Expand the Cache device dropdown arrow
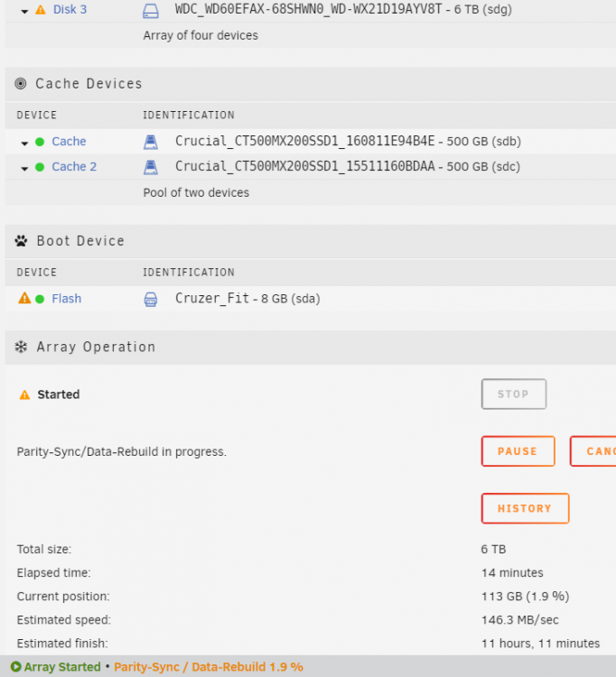The width and height of the screenshot is (616, 677). (24, 144)
